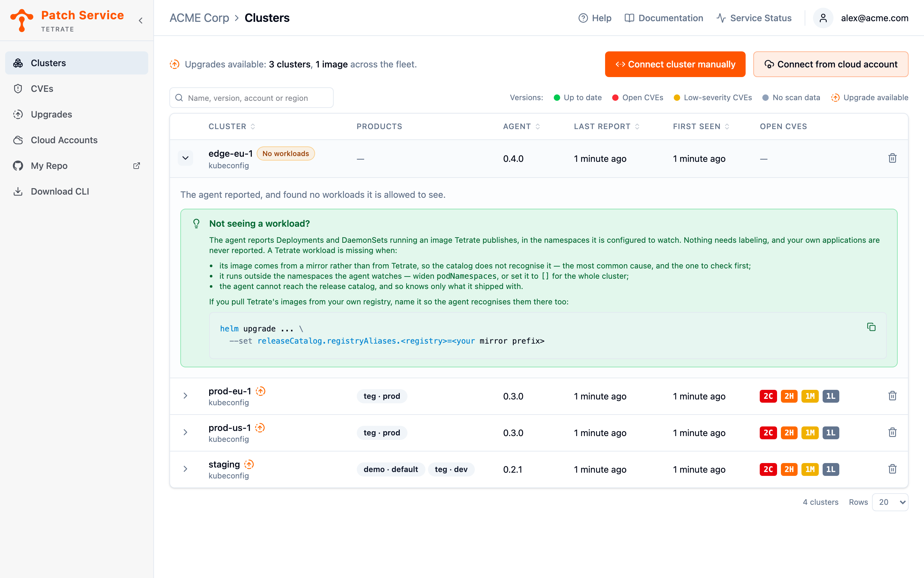
Task: Delete the staging cluster via the trash icon
Action: click(892, 469)
